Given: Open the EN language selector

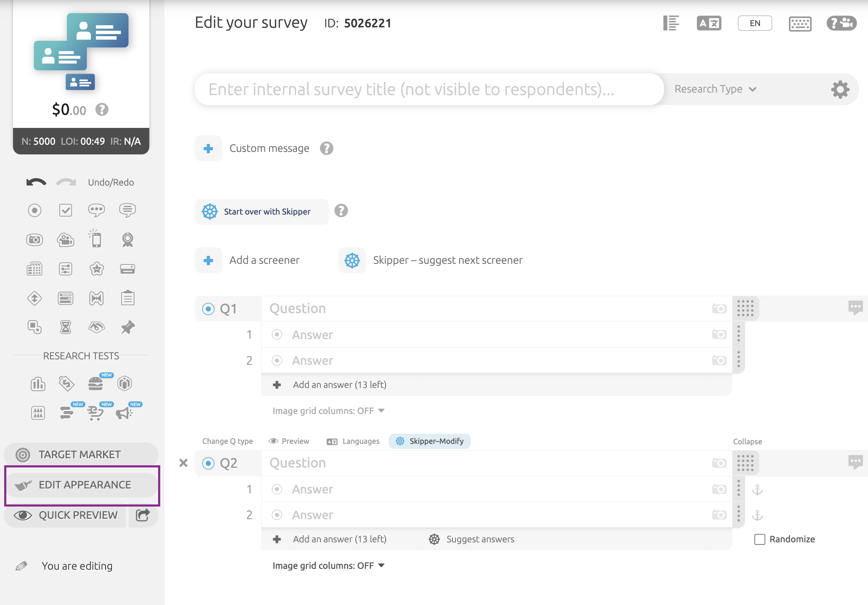Looking at the screenshot, I should pyautogui.click(x=755, y=23).
